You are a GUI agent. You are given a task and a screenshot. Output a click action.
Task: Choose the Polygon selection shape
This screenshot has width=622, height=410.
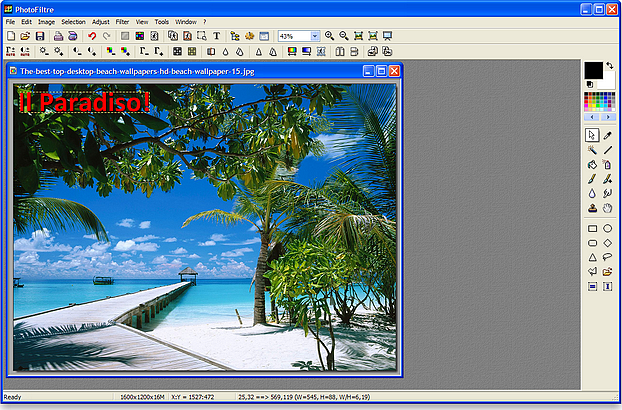[592, 272]
